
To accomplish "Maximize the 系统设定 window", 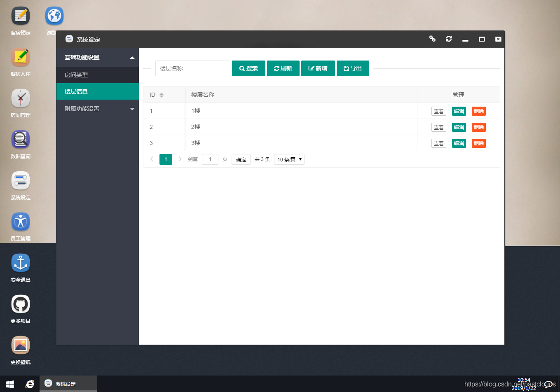I will (x=482, y=39).
